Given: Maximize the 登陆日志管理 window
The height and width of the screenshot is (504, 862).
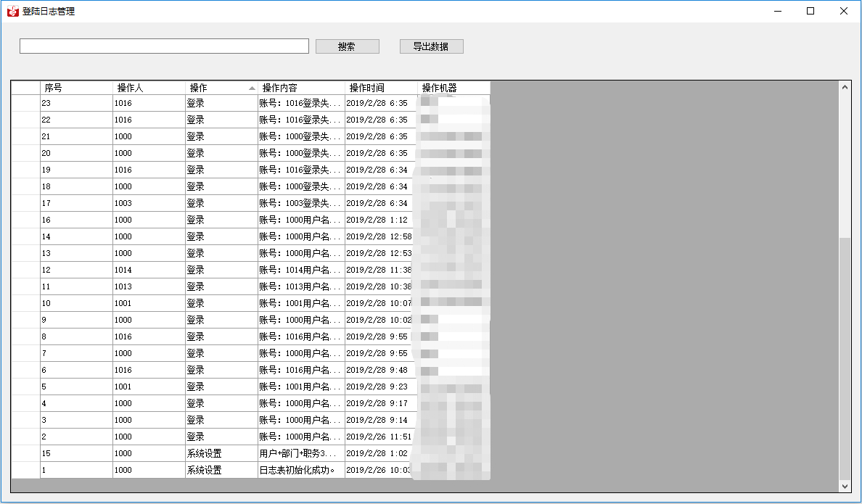Looking at the screenshot, I should point(810,12).
